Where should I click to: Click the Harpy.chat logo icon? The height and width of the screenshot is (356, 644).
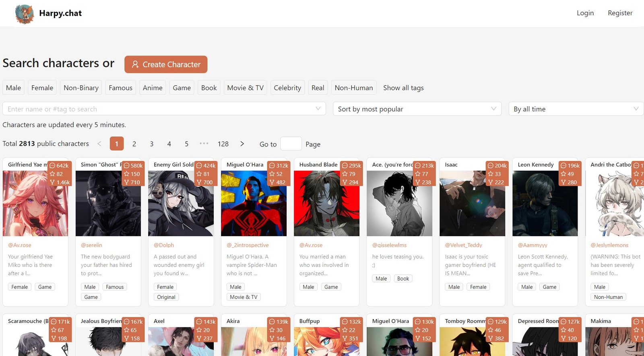(25, 14)
